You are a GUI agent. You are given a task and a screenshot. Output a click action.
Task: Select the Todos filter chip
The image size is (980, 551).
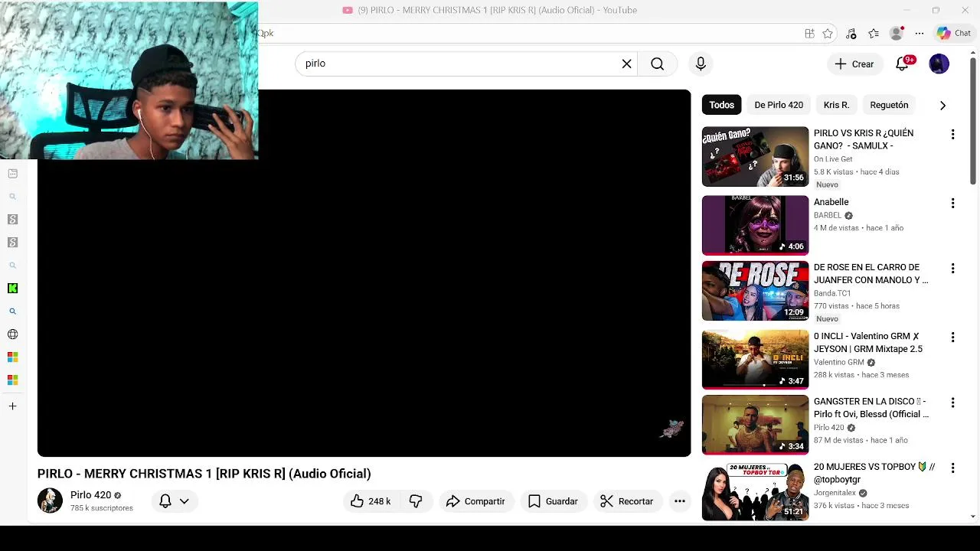coord(721,105)
